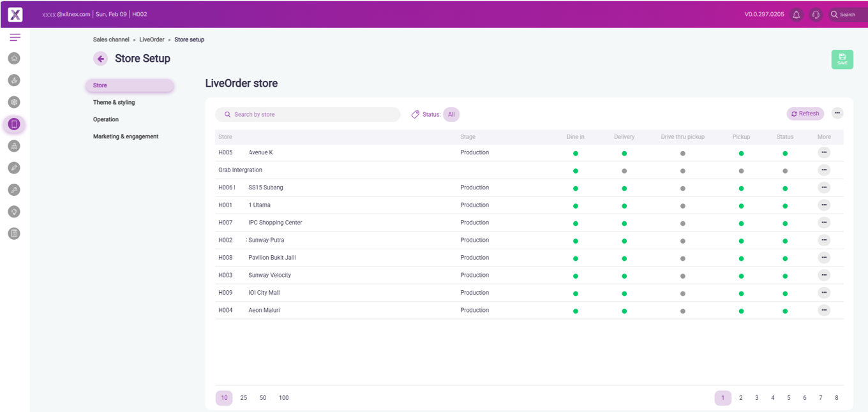Toggle Dine in status for Avenue K

575,154
